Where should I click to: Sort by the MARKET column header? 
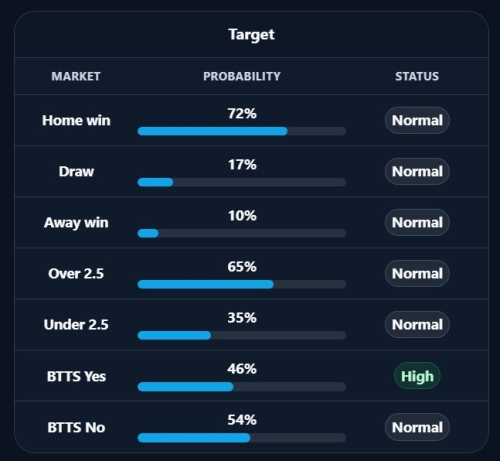click(76, 76)
